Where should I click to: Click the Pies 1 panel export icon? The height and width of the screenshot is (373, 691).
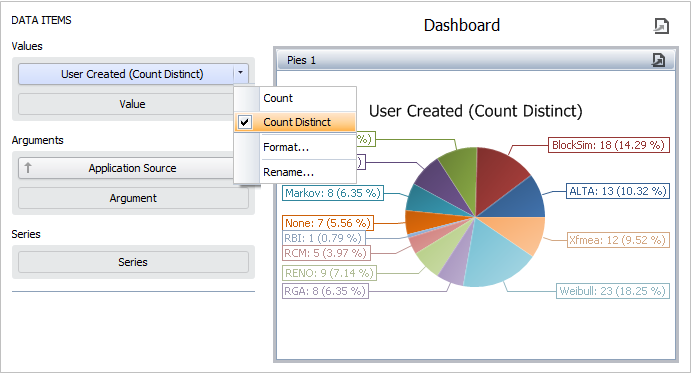tap(658, 60)
